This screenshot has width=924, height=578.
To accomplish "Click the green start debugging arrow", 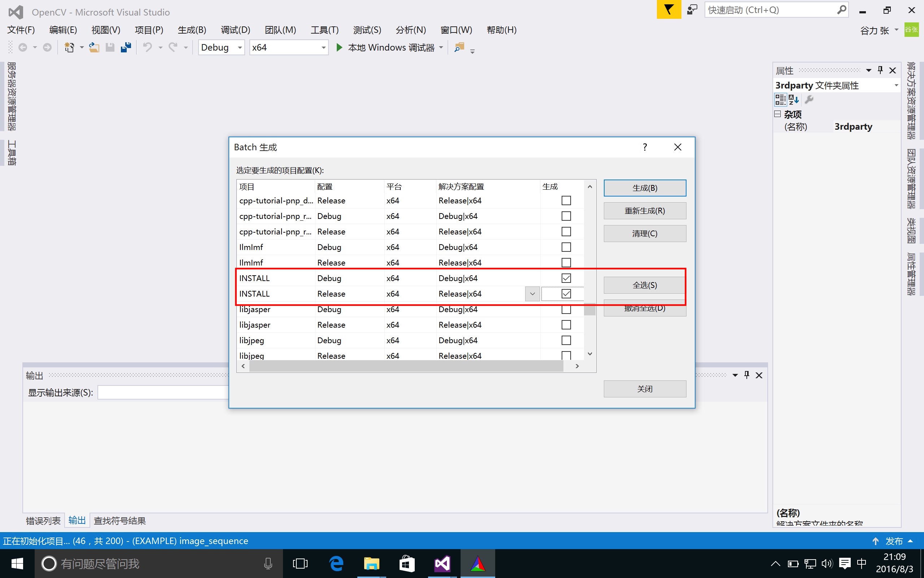I will (x=339, y=47).
